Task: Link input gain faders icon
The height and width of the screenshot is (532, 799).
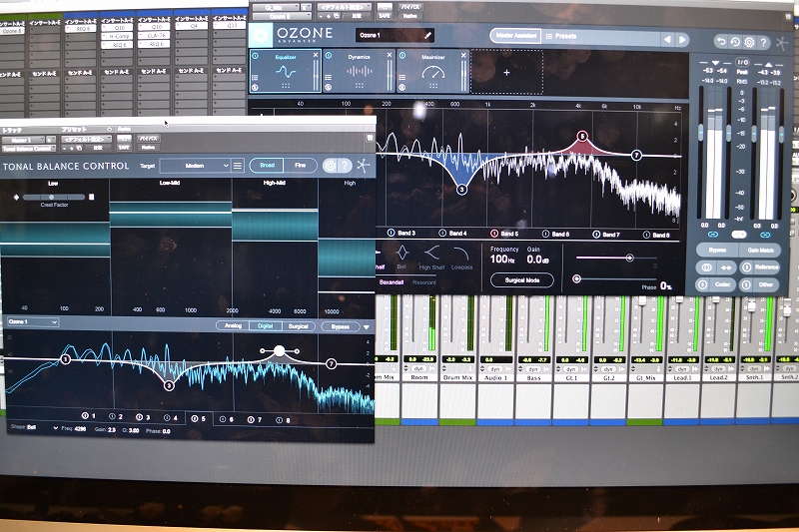Action: point(713,235)
